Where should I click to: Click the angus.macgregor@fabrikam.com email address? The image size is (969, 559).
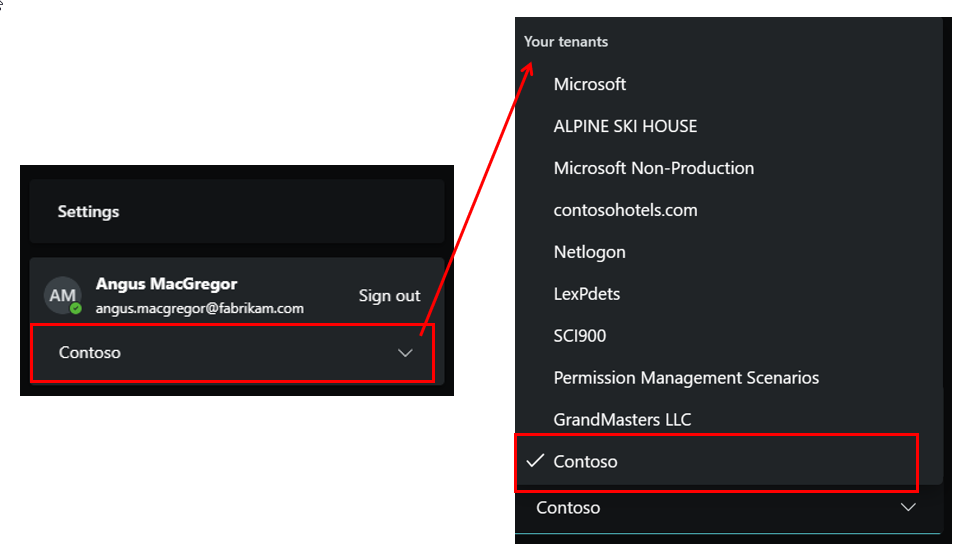click(199, 308)
